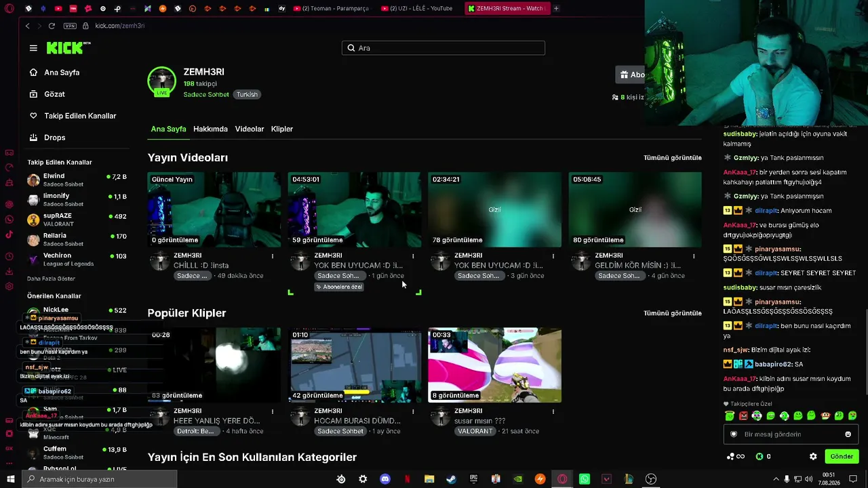Send chat message with Gönder button
The image size is (868, 488).
point(842,456)
